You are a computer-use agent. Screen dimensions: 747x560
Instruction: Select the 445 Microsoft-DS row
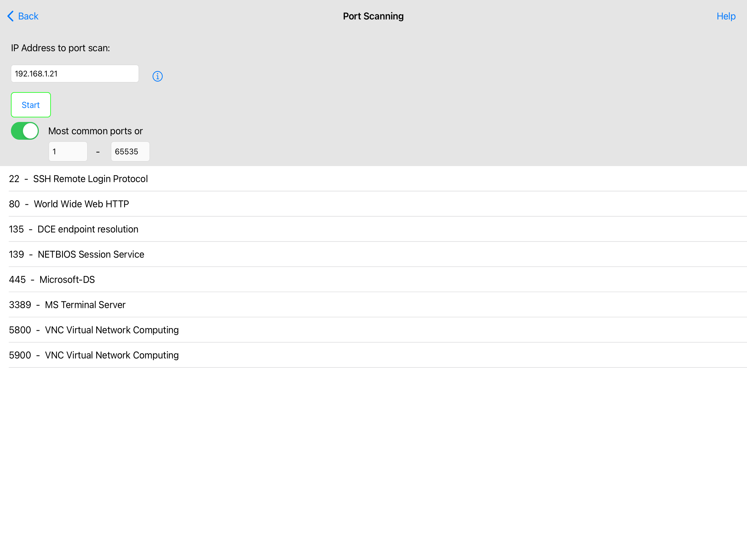pos(52,280)
